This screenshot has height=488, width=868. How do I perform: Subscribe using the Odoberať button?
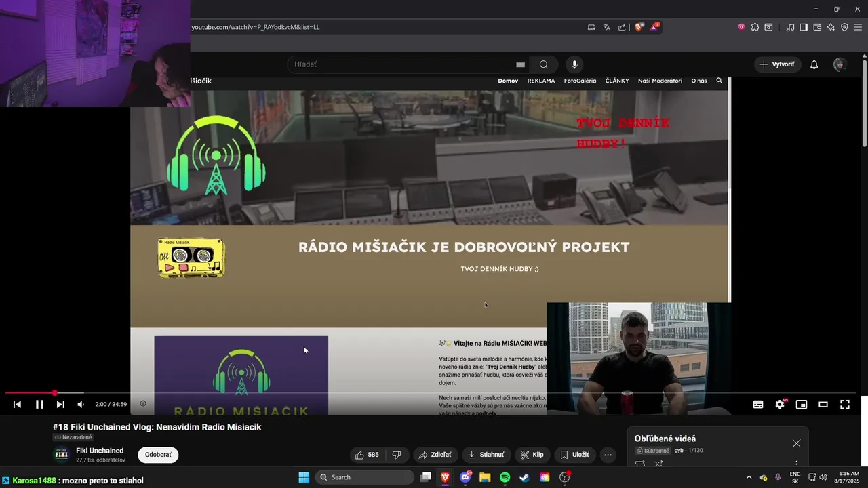tap(158, 455)
